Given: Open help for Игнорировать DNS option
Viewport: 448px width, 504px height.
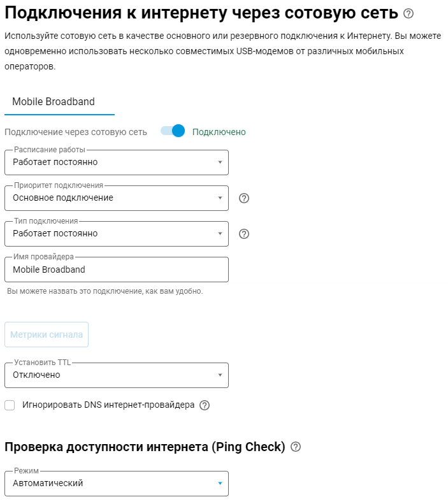Looking at the screenshot, I should [x=205, y=405].
